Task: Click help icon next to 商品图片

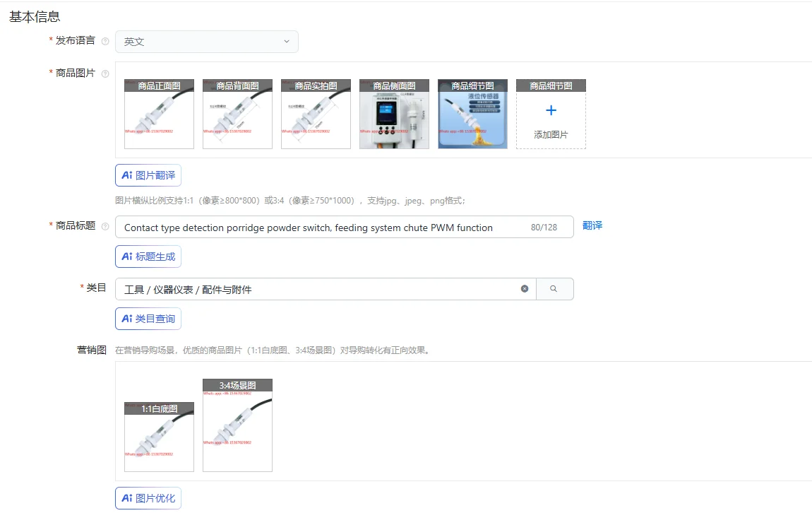Action: pos(105,73)
